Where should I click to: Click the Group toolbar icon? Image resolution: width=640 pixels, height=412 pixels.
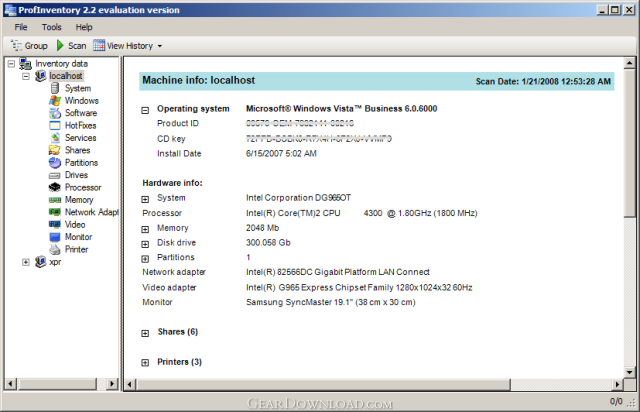(x=16, y=45)
